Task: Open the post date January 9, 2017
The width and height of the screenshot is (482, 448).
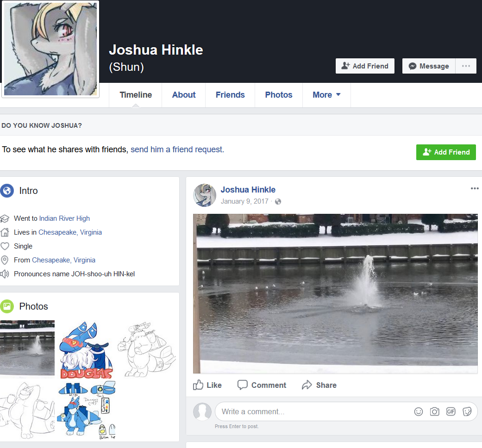Action: pos(244,201)
